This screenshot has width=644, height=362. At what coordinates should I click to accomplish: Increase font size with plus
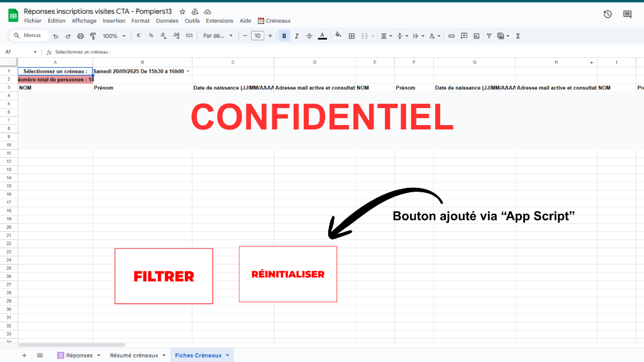tap(270, 36)
